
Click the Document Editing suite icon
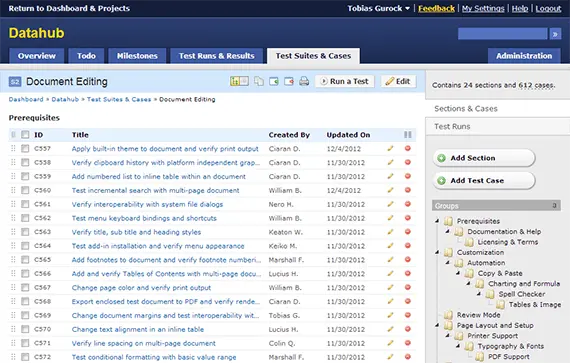pyautogui.click(x=15, y=82)
